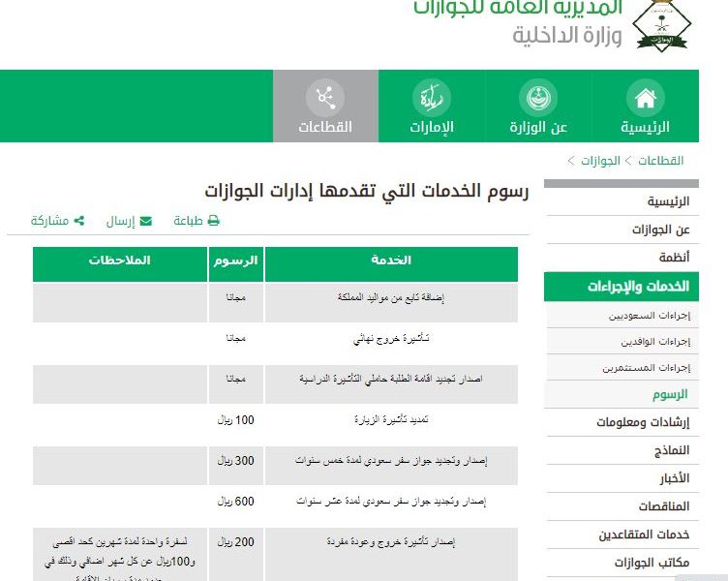Open sidebar item النماذج
This screenshot has height=581, width=728.
tap(622, 450)
